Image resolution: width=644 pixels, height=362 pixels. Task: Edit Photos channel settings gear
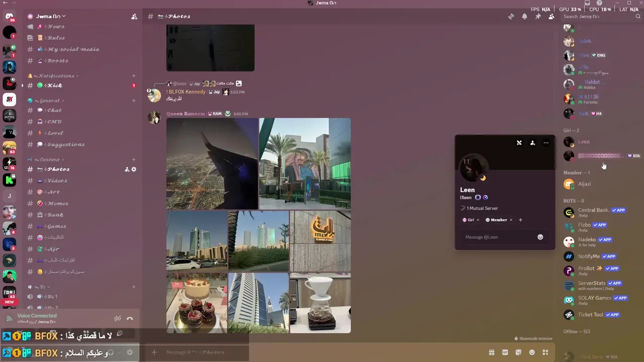point(134,169)
